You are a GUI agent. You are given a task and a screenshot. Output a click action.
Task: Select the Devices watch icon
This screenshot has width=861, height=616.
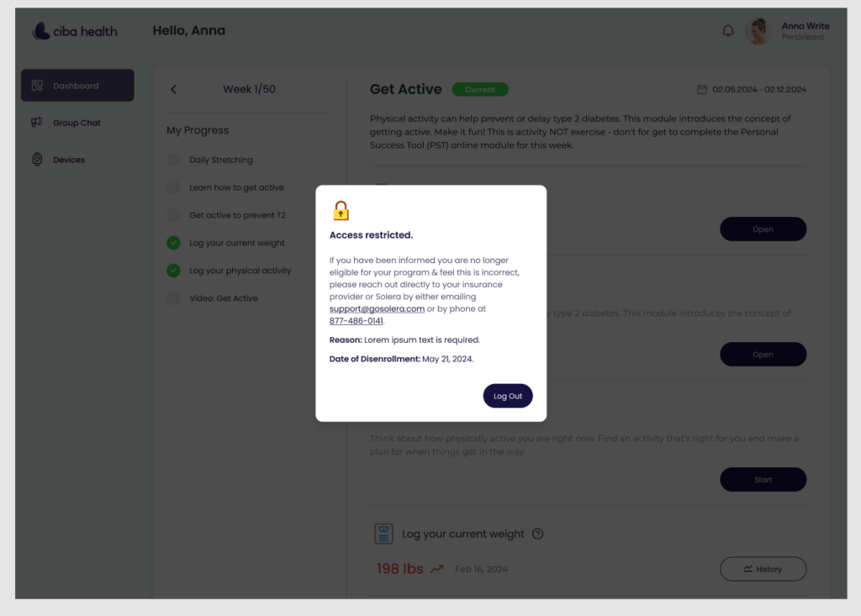pyautogui.click(x=37, y=160)
